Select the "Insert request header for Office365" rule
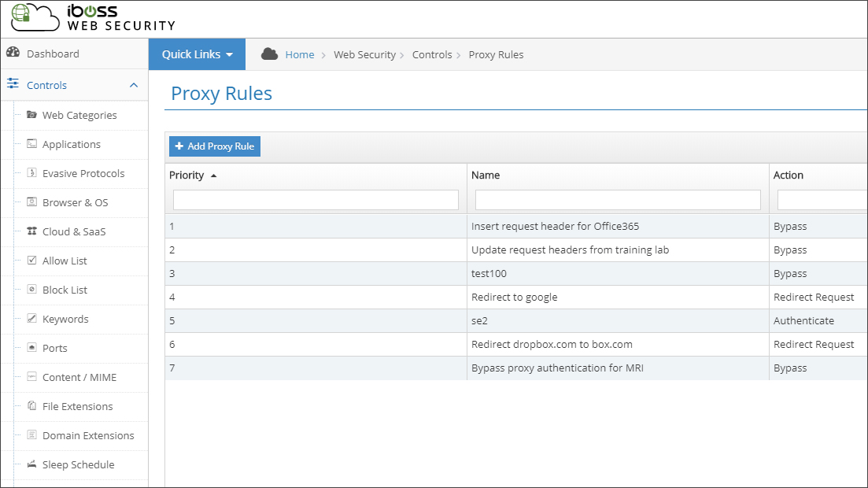Screen dimensions: 868x488 pos(555,226)
